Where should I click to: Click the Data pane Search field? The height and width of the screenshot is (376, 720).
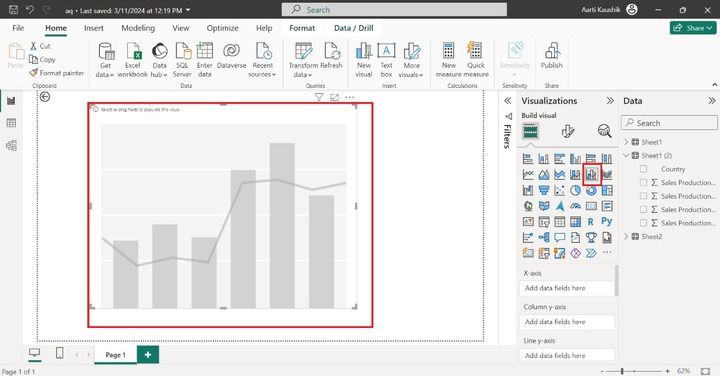click(x=669, y=123)
